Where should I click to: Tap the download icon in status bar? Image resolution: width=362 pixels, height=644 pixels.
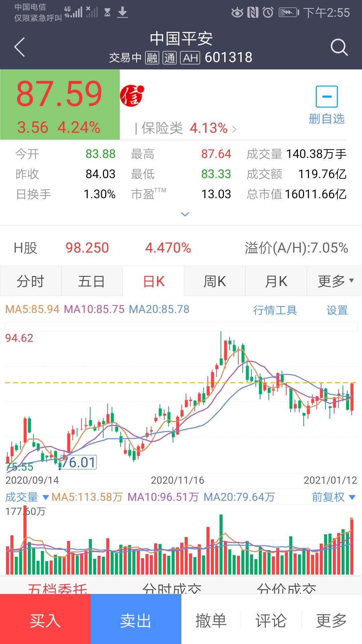(x=123, y=12)
